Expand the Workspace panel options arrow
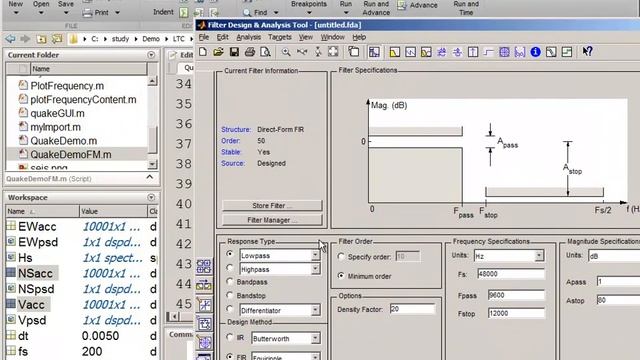This screenshot has width=640, height=360. tap(151, 197)
